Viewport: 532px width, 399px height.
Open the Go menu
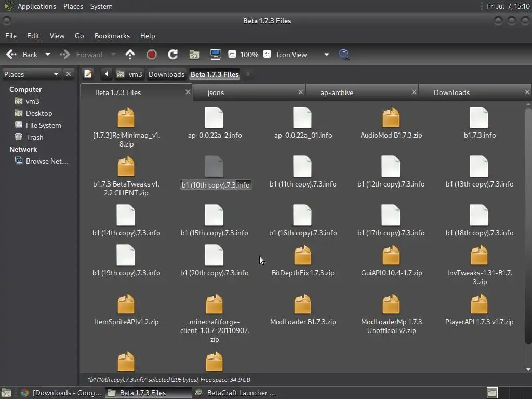click(79, 36)
